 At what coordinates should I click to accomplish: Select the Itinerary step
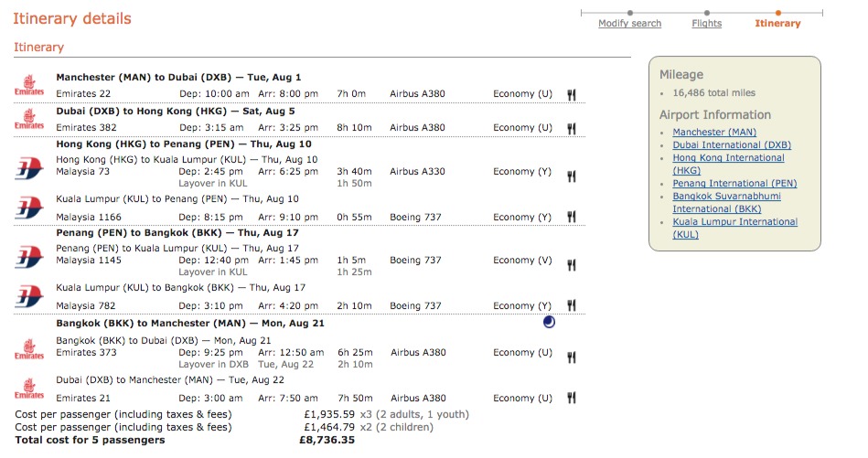tap(777, 23)
